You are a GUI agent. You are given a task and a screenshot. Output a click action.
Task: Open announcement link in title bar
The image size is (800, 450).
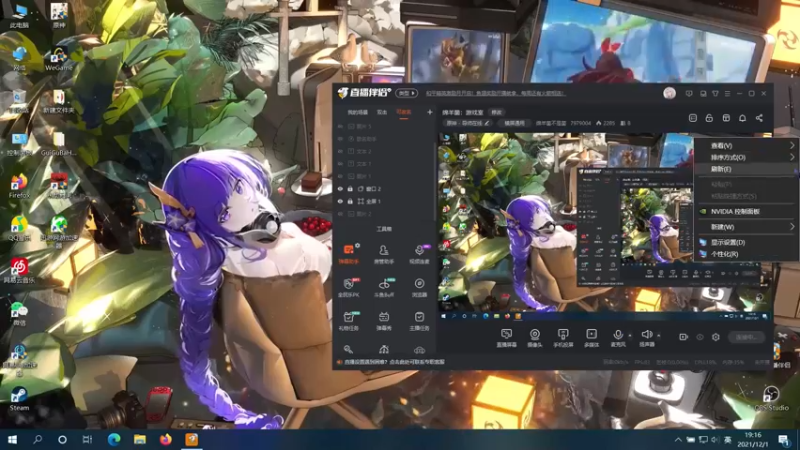pos(495,93)
